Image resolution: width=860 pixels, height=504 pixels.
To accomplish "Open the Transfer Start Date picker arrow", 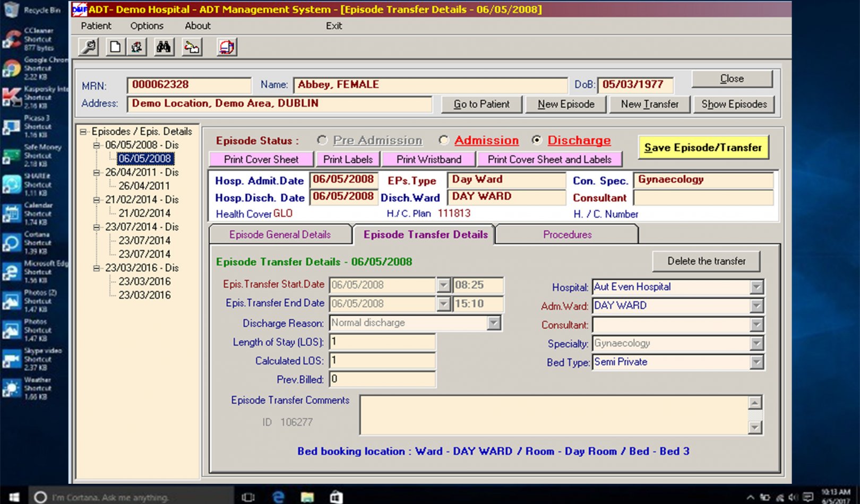I will pos(443,285).
